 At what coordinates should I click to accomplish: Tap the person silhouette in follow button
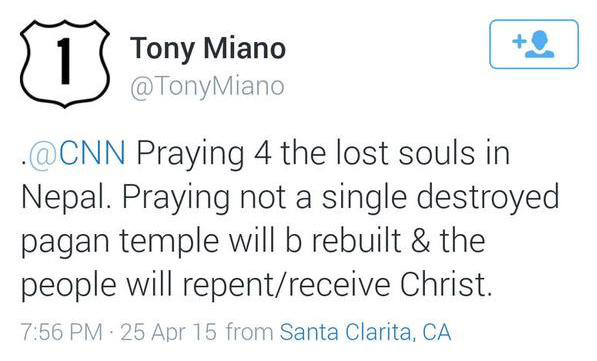540,44
